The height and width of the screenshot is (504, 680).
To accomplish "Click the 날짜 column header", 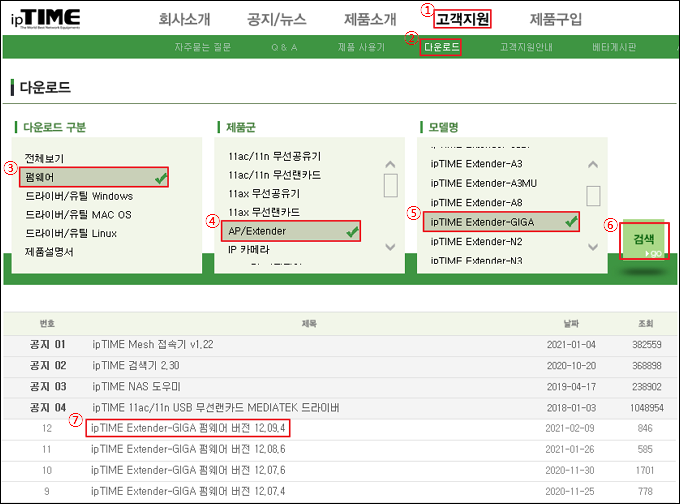I will 571,324.
